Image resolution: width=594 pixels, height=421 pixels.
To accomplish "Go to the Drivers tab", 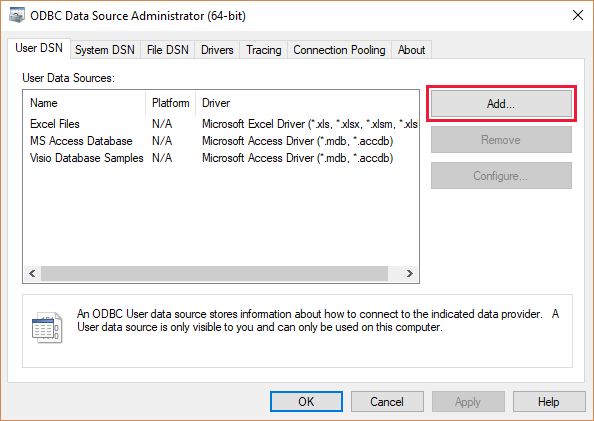I will (x=217, y=50).
